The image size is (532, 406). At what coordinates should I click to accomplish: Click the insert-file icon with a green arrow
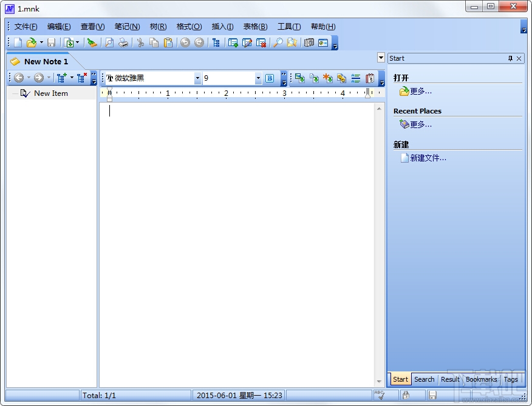[x=314, y=78]
